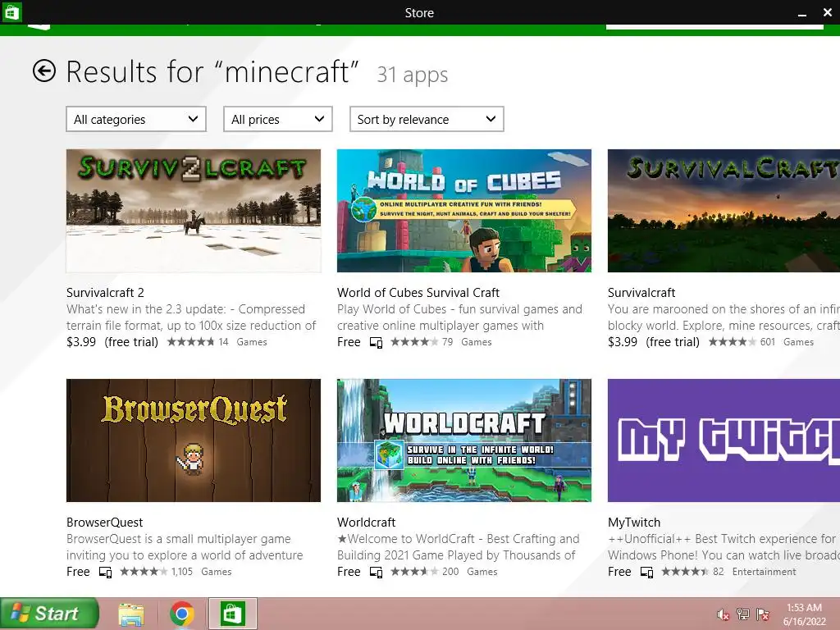Click device icon beside Worldcraft Free

point(376,572)
